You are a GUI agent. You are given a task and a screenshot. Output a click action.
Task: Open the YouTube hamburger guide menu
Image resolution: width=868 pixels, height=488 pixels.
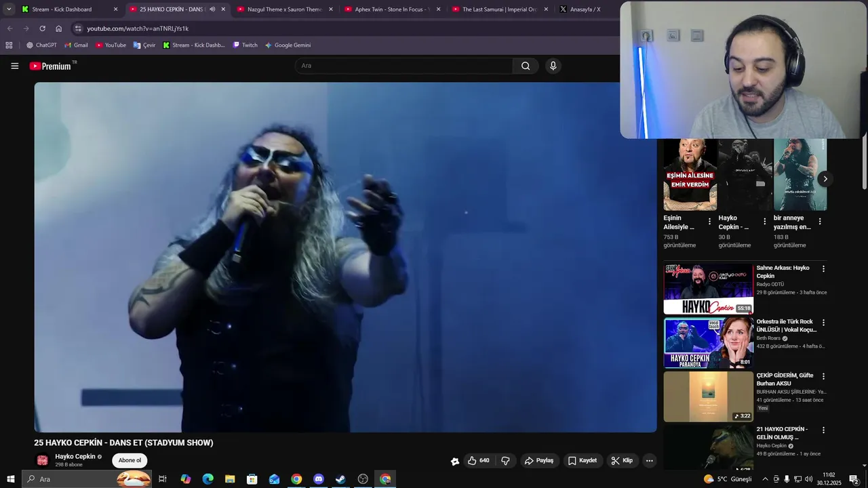point(15,66)
